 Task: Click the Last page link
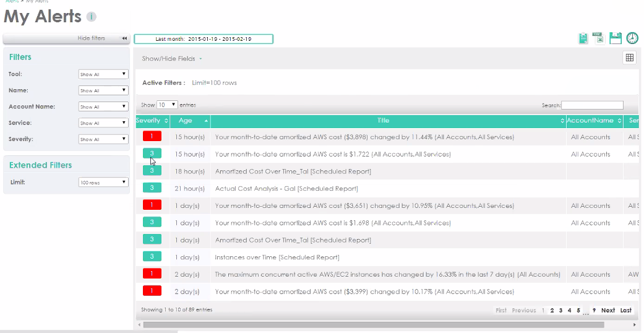(626, 310)
